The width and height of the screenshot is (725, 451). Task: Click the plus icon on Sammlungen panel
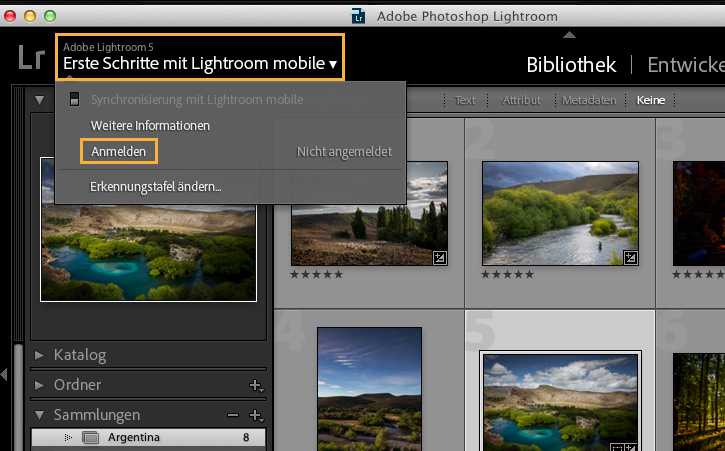click(256, 415)
